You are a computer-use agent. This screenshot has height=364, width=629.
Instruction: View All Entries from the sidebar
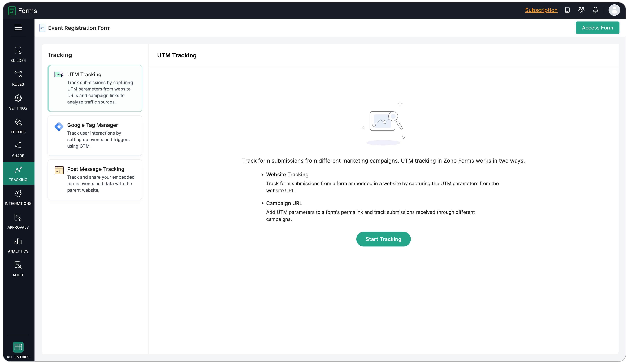click(x=18, y=350)
